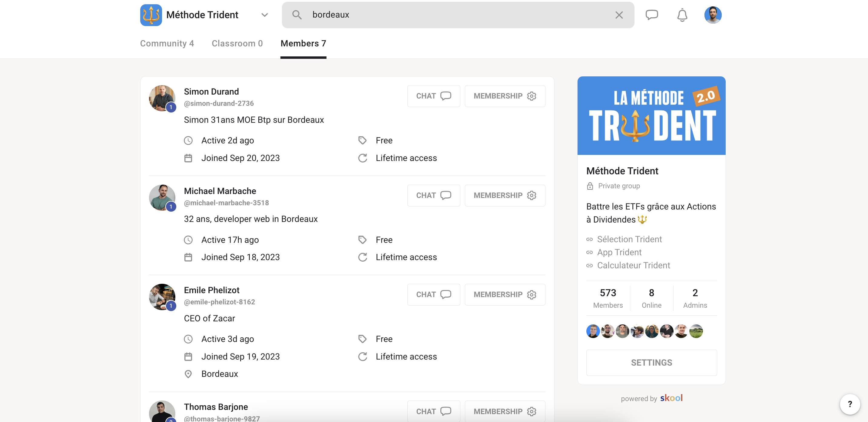Click the calendar icon beside Joined Sep 19, 2023
This screenshot has height=422, width=868.
pos(188,357)
